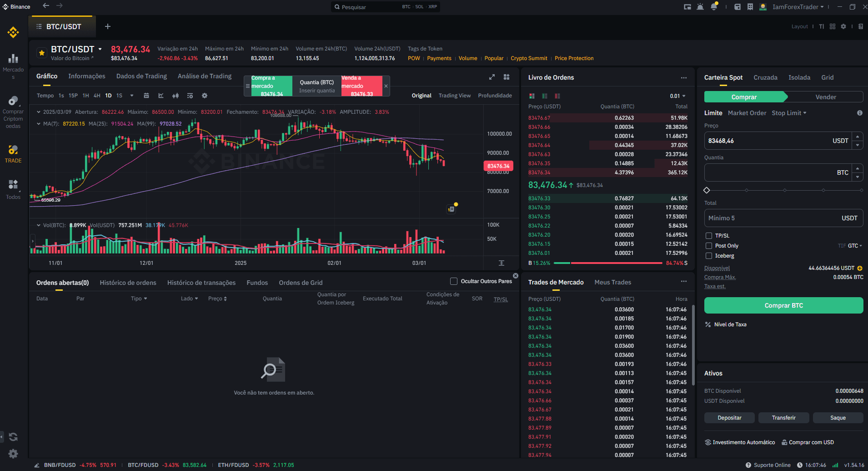Go back with the left arrow
Viewport: 868px width, 471px height.
tap(46, 6)
